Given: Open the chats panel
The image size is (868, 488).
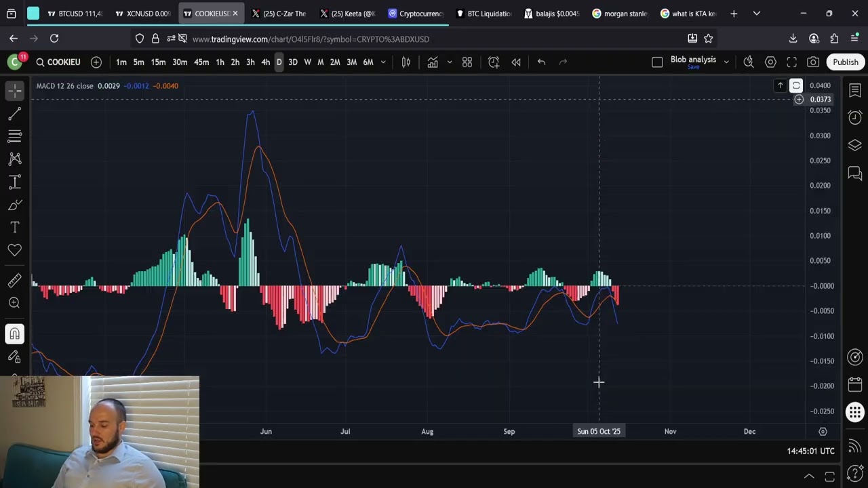Looking at the screenshot, I should click(x=854, y=173).
